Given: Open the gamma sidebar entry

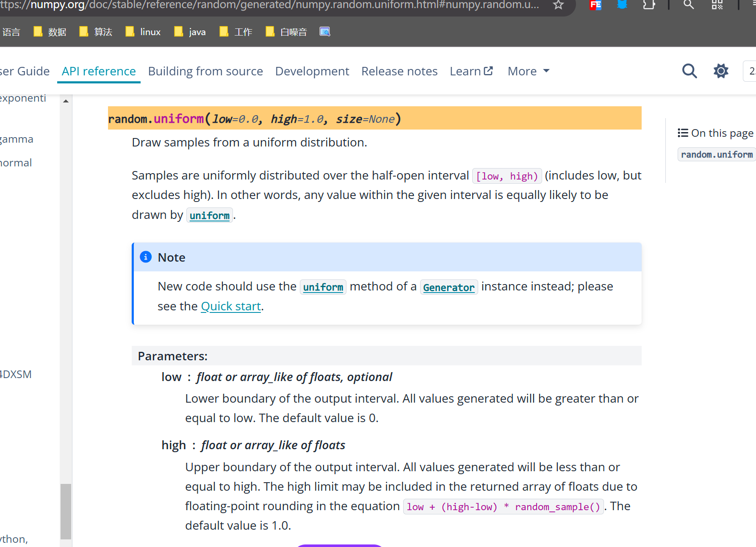Looking at the screenshot, I should pyautogui.click(x=17, y=139).
